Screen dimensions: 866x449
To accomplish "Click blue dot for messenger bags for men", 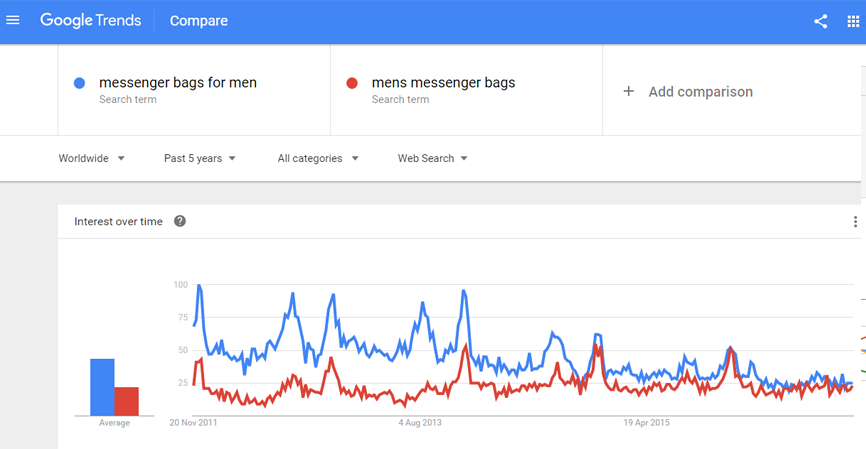I will pos(80,83).
